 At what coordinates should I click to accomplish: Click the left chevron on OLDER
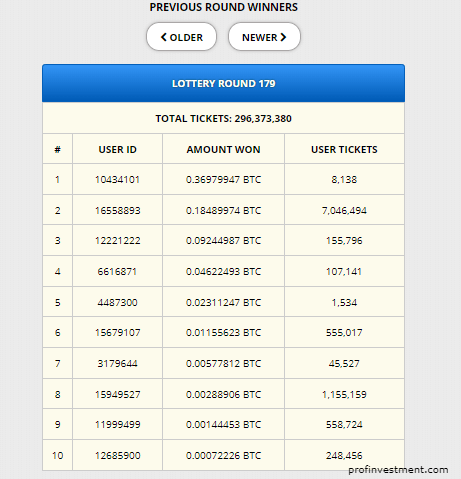point(164,37)
